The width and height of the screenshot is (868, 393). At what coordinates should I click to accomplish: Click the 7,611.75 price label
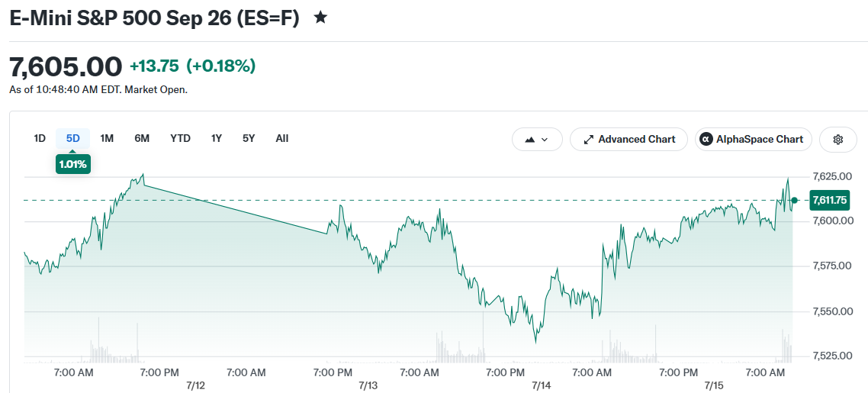coord(829,201)
